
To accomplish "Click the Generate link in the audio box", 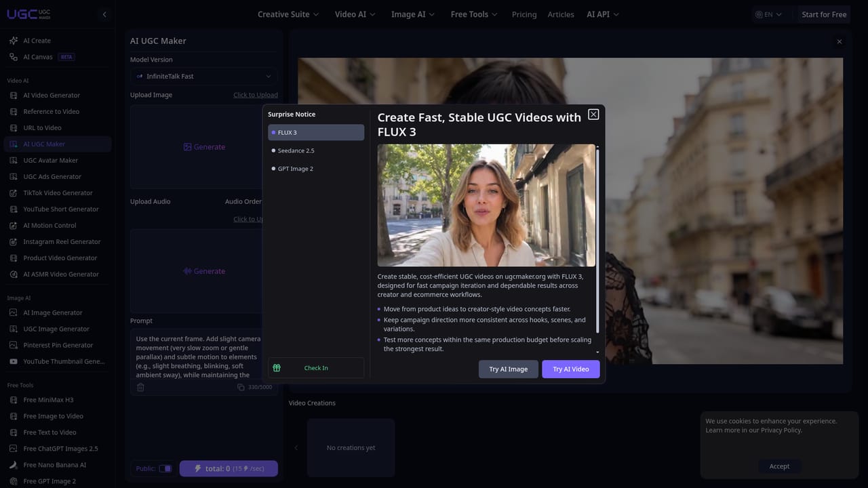I will coord(204,271).
